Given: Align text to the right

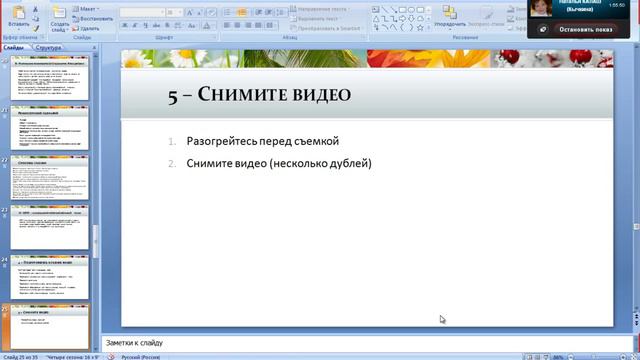Looking at the screenshot, I should 248,25.
